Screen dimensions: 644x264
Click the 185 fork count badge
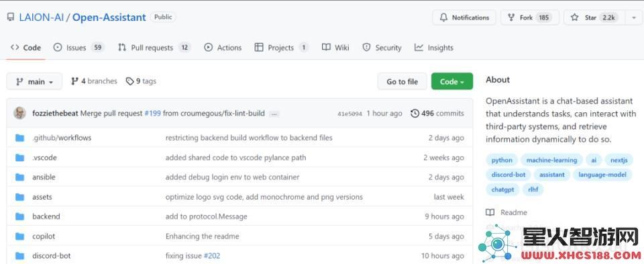544,17
